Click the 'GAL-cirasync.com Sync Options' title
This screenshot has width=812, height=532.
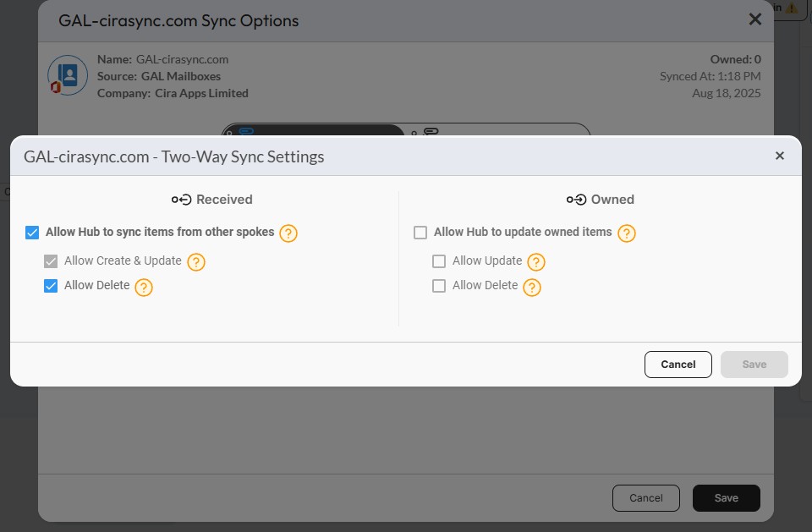pos(178,20)
